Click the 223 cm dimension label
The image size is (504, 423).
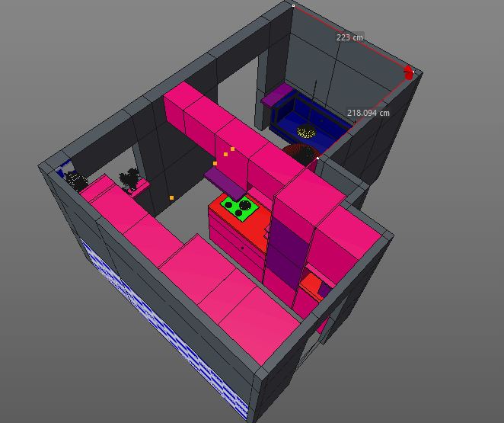pos(349,37)
